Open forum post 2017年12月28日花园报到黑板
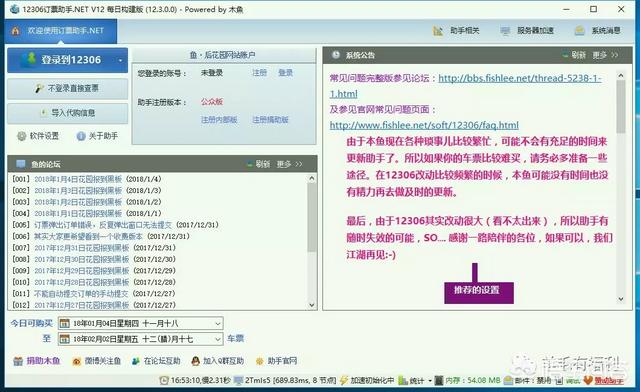640x392 pixels. pyautogui.click(x=82, y=282)
